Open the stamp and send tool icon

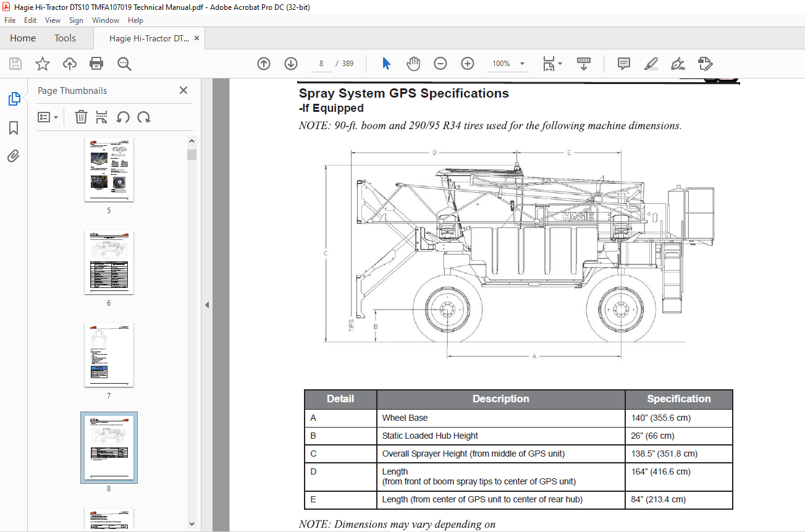pyautogui.click(x=706, y=64)
